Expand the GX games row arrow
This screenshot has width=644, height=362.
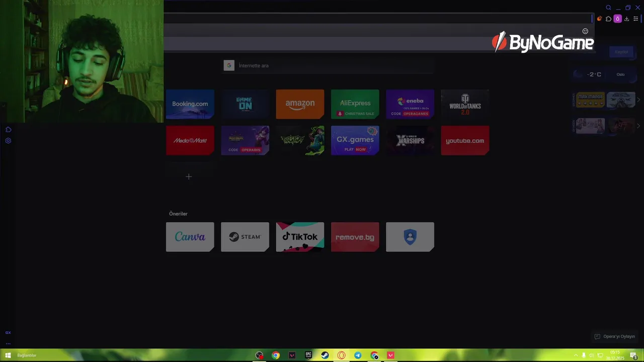[638, 100]
